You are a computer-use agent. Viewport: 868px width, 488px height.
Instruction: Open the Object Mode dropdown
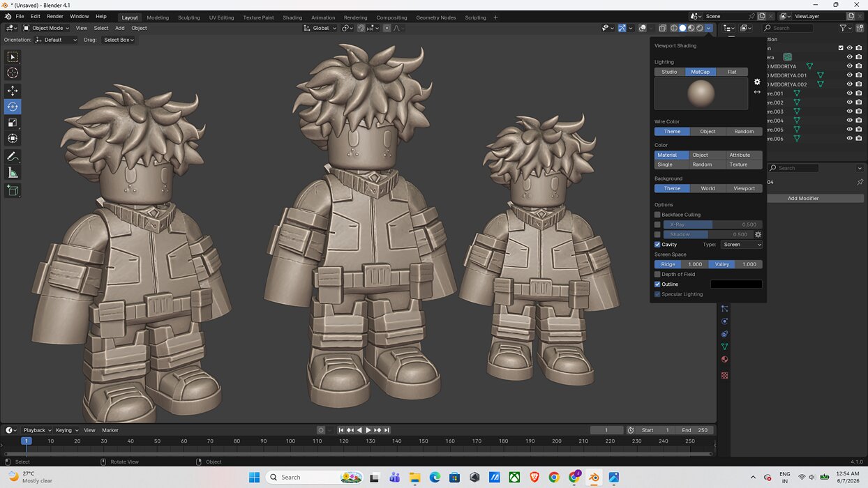[x=46, y=28]
